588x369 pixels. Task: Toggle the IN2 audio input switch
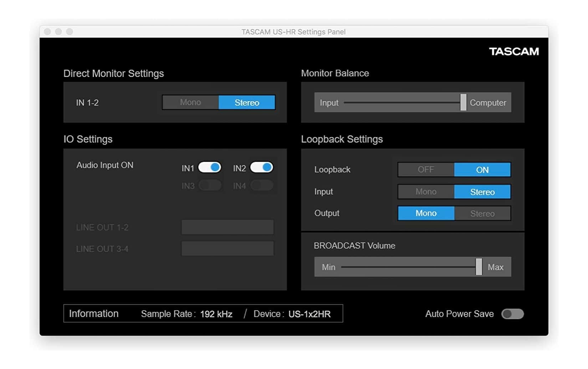[x=262, y=167]
